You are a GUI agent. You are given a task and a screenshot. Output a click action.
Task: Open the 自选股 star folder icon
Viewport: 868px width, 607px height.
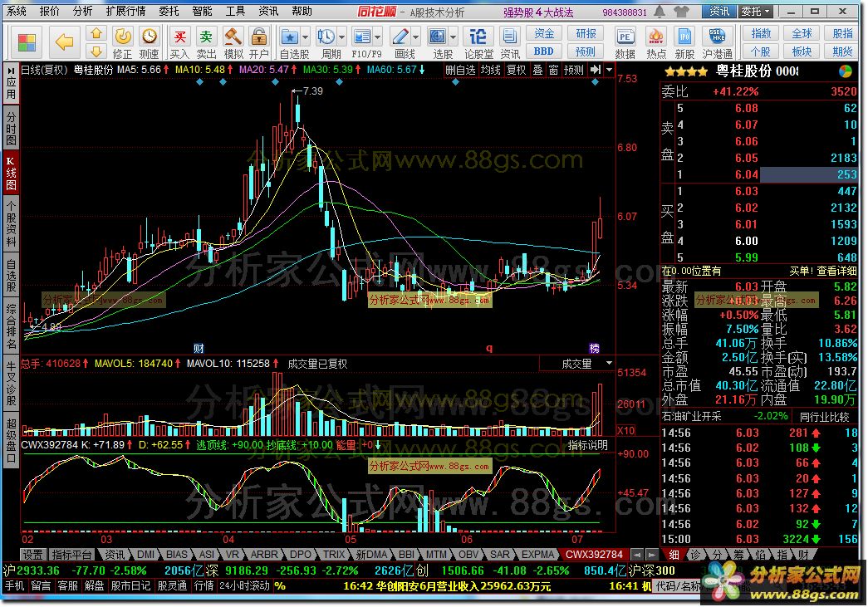[290, 37]
